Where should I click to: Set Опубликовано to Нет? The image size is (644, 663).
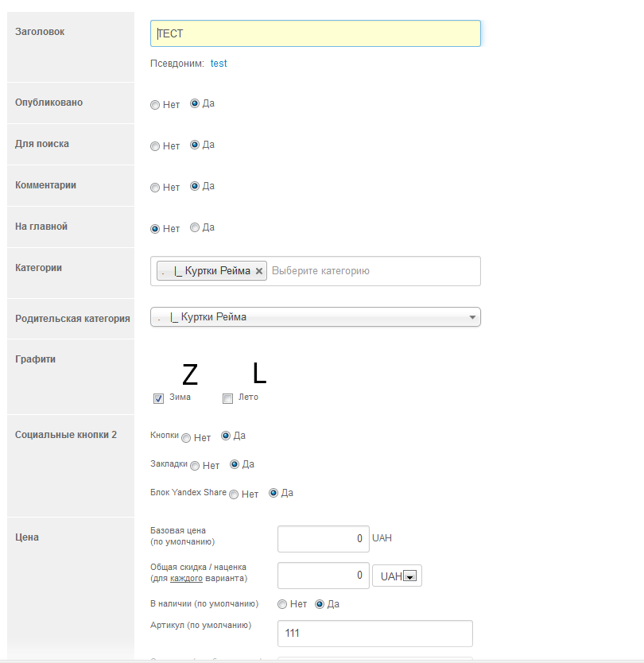coord(156,105)
